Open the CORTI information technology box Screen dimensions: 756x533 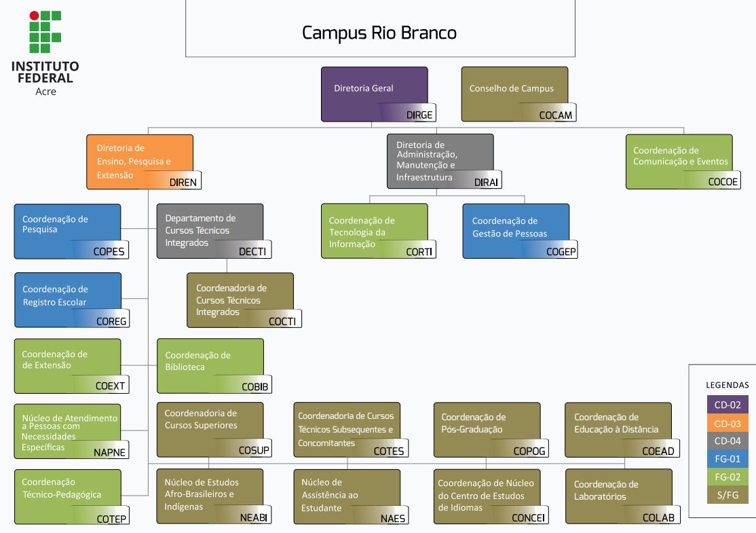(375, 231)
